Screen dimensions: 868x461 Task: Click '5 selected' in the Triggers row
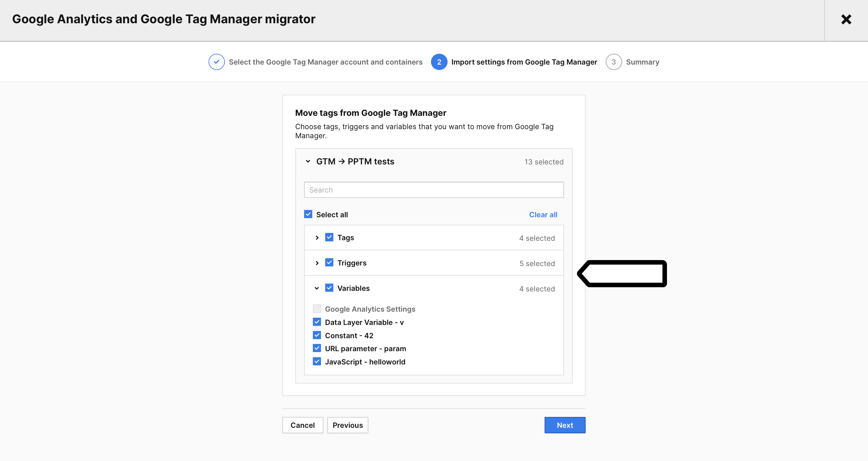[x=537, y=263]
